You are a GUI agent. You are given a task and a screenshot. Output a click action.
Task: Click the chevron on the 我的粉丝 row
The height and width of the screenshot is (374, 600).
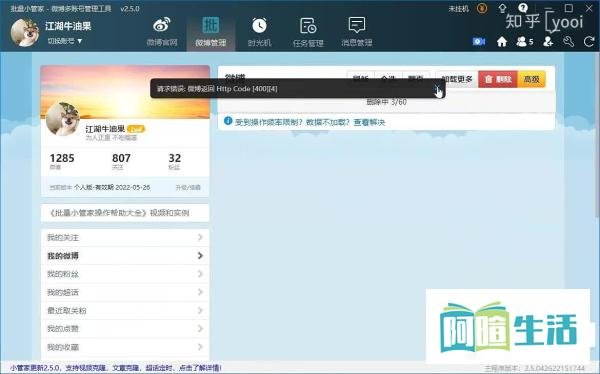click(200, 274)
